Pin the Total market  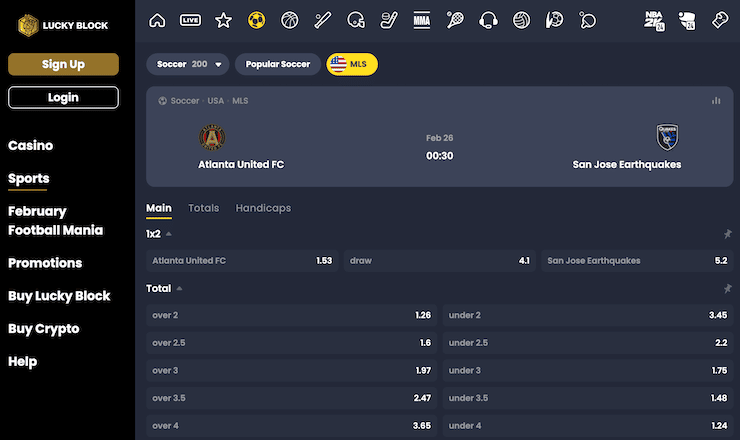pos(727,288)
